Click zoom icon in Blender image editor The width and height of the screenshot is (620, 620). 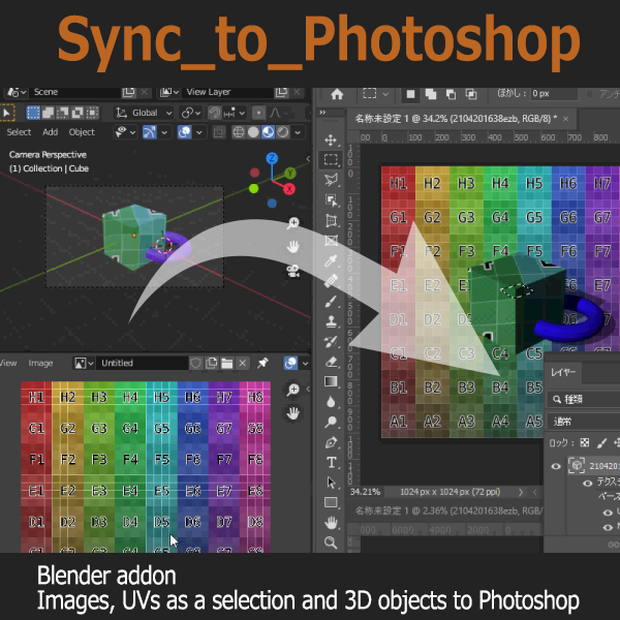(293, 389)
